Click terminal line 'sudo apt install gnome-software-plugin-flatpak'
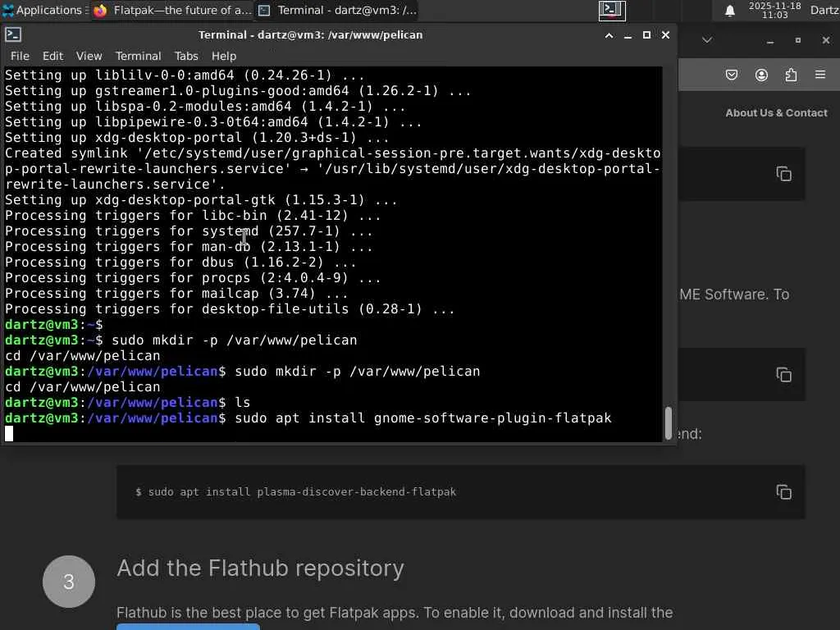Image resolution: width=840 pixels, height=630 pixels. point(423,418)
